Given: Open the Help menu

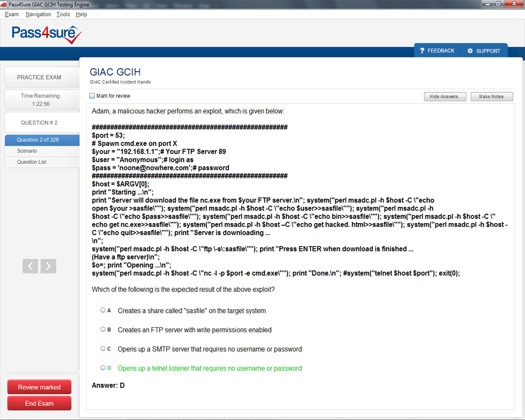Looking at the screenshot, I should pyautogui.click(x=81, y=14).
